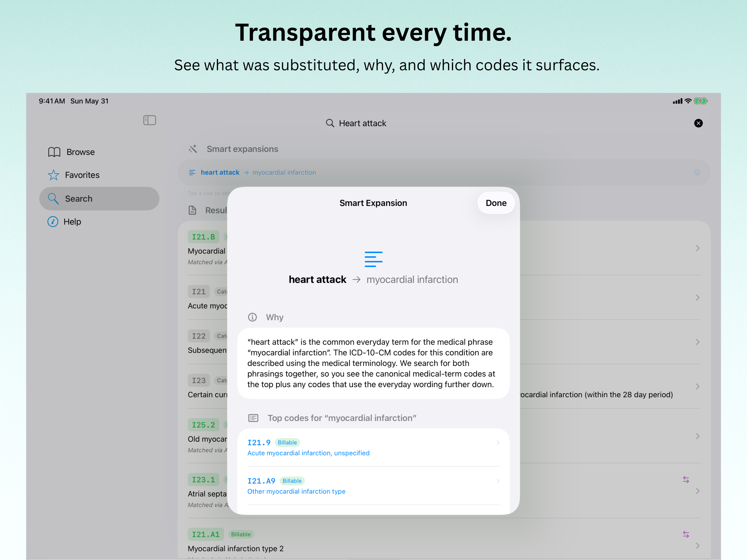Screen dimensions: 747x560
Task: Click the Help info icon
Action: (53, 221)
